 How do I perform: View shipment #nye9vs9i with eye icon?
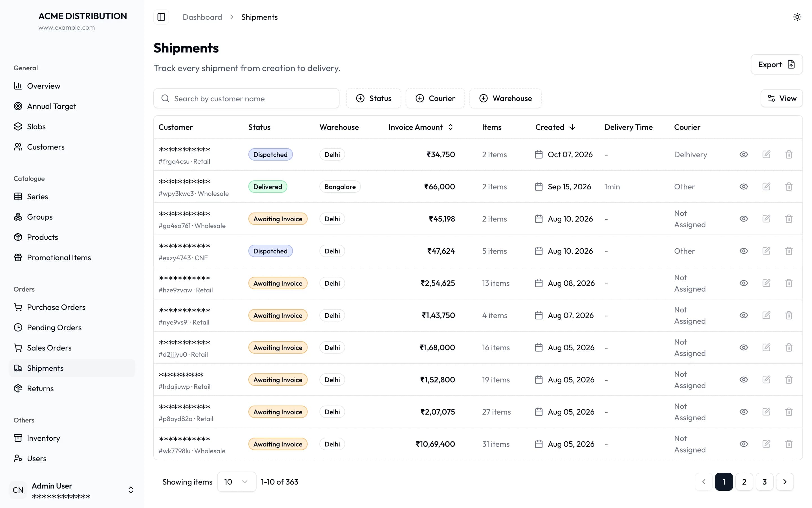point(743,315)
